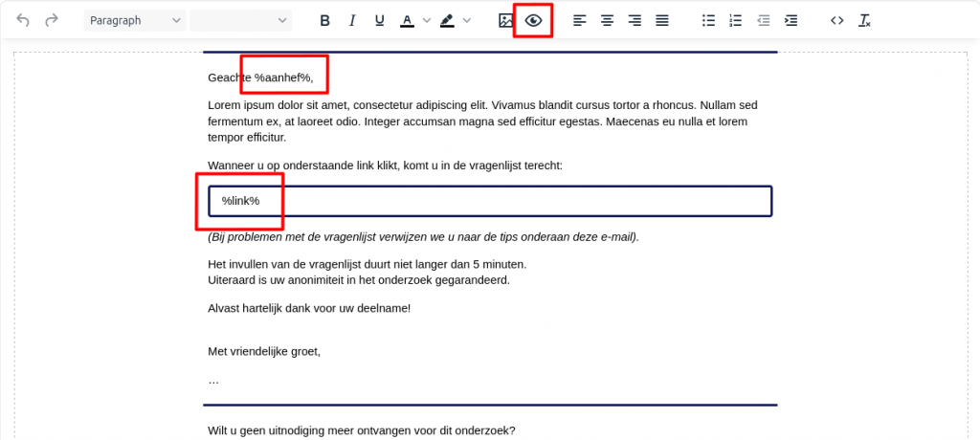Click in the Lorem ipsum paragraph

[x=482, y=121]
